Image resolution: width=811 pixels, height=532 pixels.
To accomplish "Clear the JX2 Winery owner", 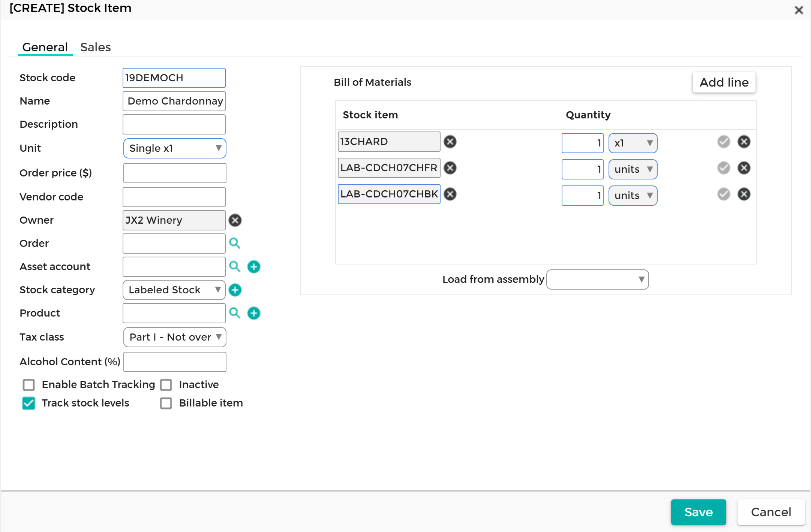I will (x=235, y=220).
